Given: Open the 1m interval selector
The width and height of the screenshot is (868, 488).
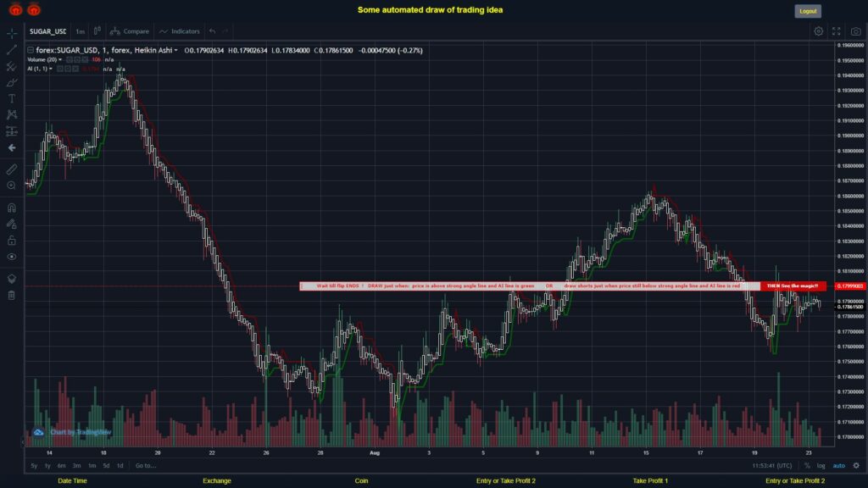Looking at the screenshot, I should (81, 31).
